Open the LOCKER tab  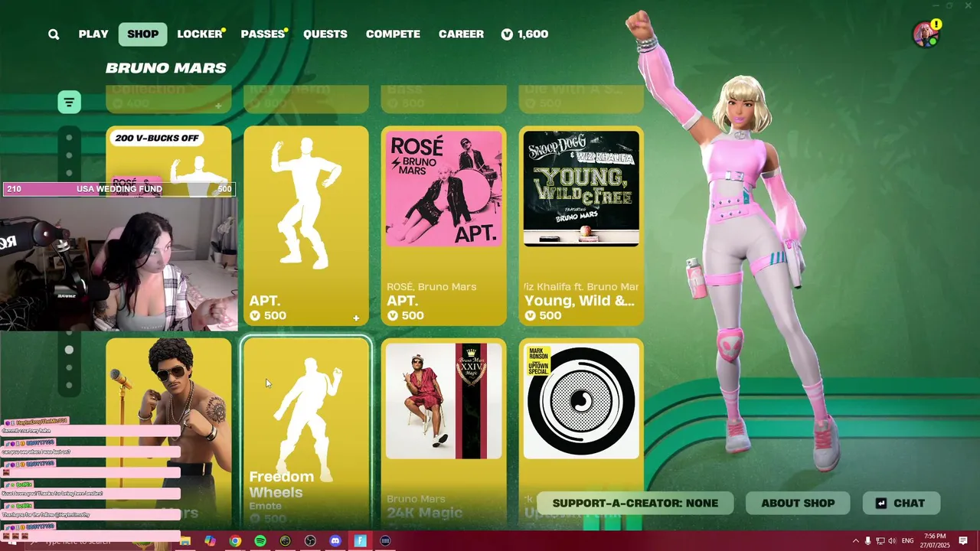point(200,34)
